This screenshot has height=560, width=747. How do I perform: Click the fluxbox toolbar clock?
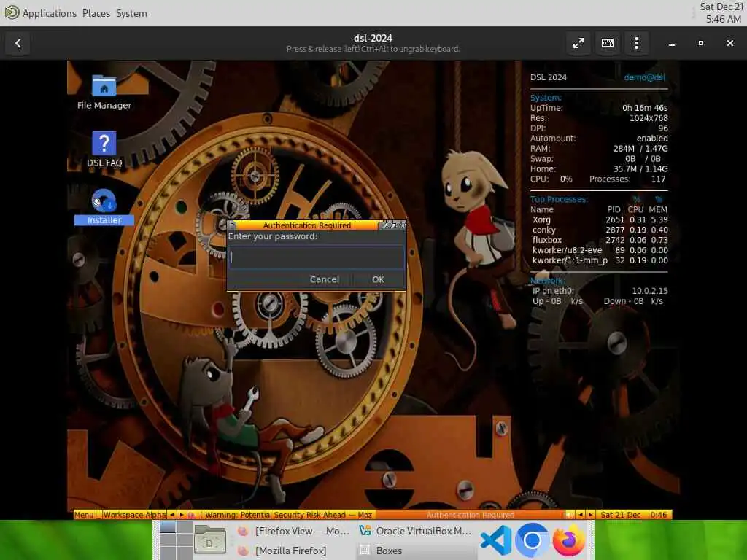(x=634, y=515)
